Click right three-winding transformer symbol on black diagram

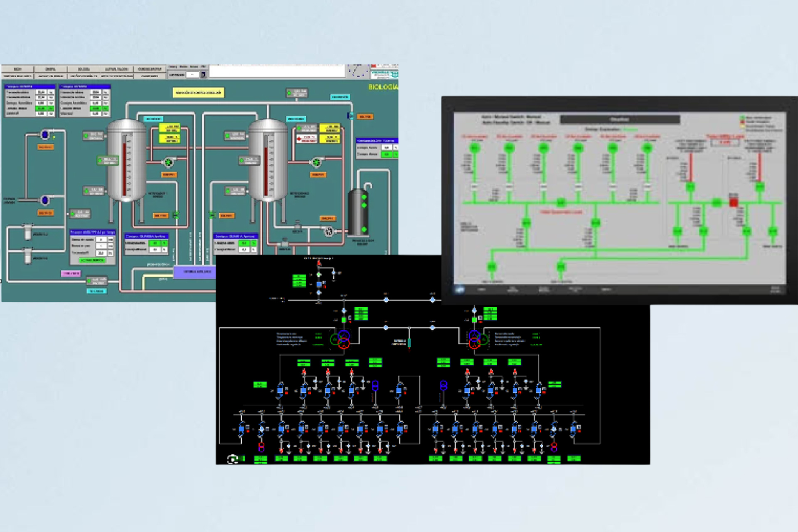(476, 339)
